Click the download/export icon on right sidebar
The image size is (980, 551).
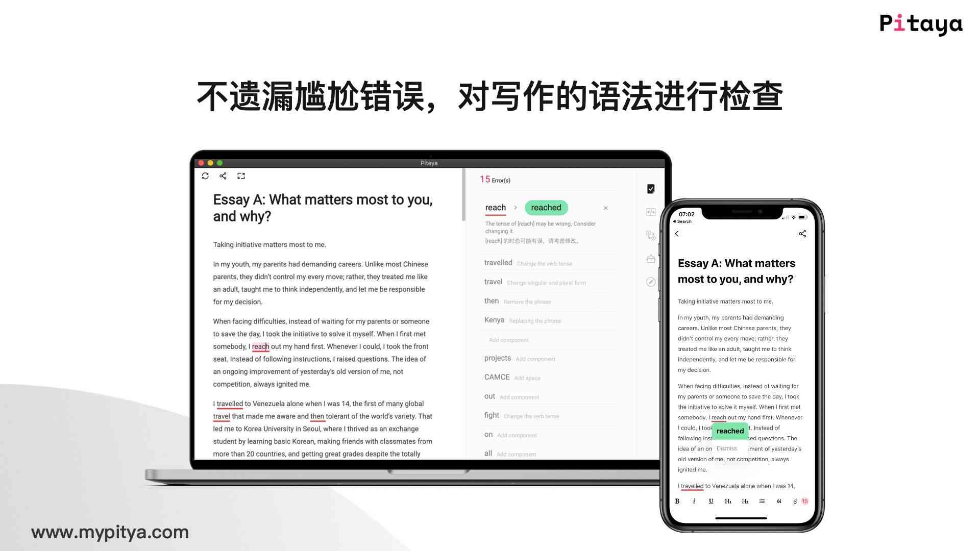click(x=650, y=258)
